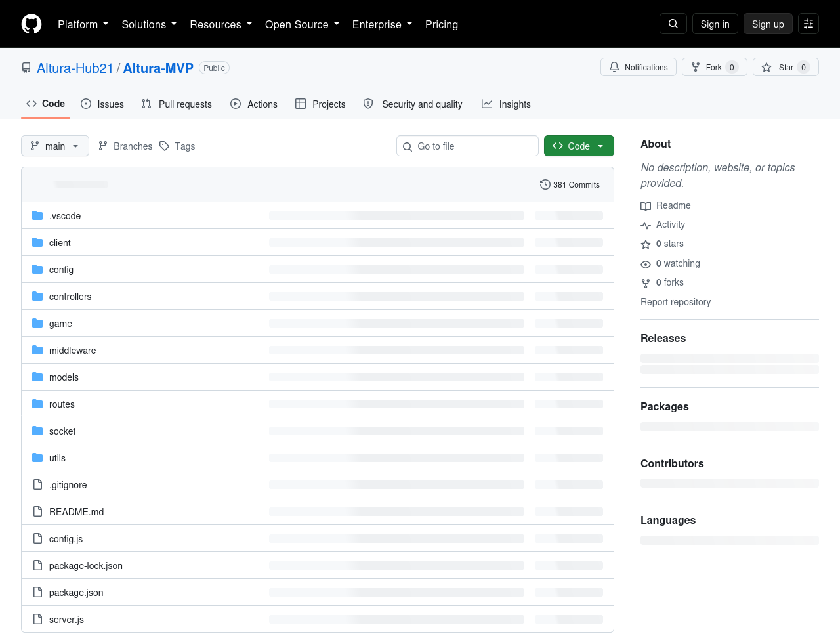The width and height of the screenshot is (840, 640).
Task: Click the pulse icon beside Activity
Action: (646, 225)
